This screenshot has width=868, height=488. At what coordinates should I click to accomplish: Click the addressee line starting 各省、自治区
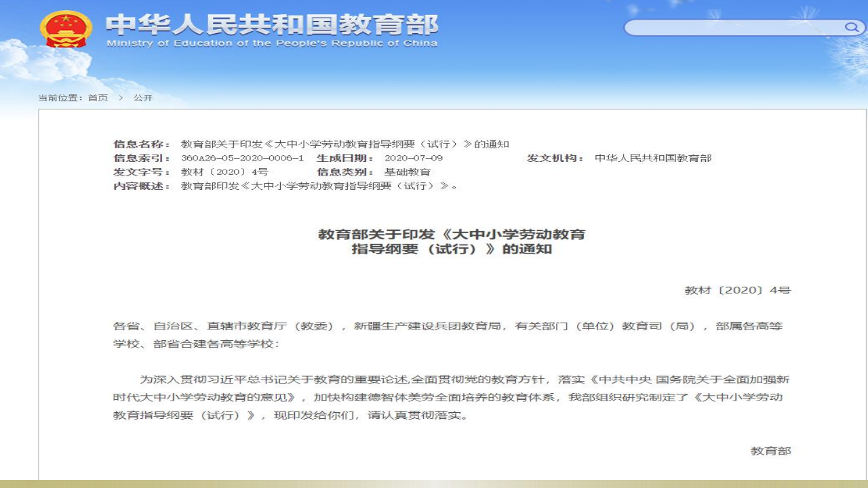click(448, 327)
